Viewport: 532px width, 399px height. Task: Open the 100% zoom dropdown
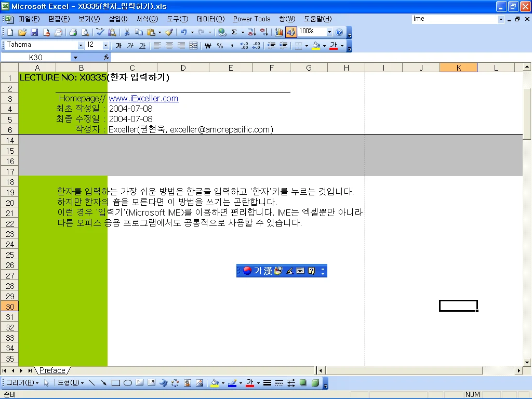point(329,32)
